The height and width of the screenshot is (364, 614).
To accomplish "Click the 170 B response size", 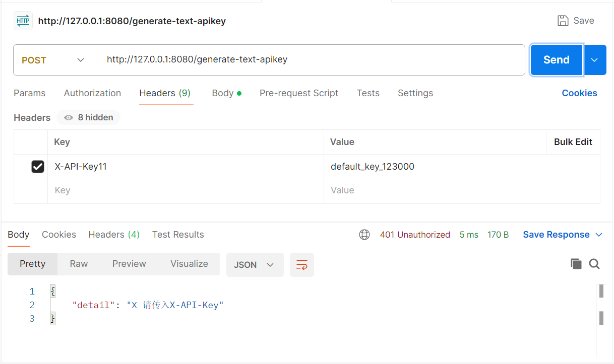I will click(x=498, y=235).
